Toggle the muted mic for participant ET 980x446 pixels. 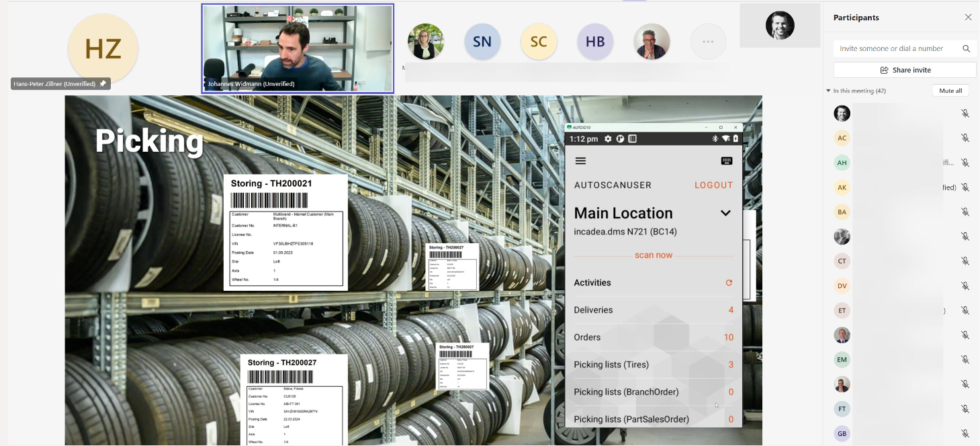[965, 310]
